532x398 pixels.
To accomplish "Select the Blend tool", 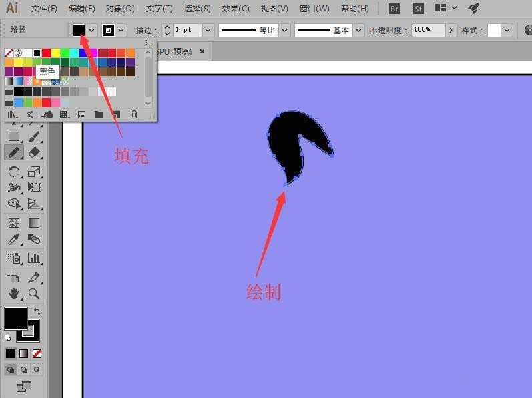I will pyautogui.click(x=34, y=239).
